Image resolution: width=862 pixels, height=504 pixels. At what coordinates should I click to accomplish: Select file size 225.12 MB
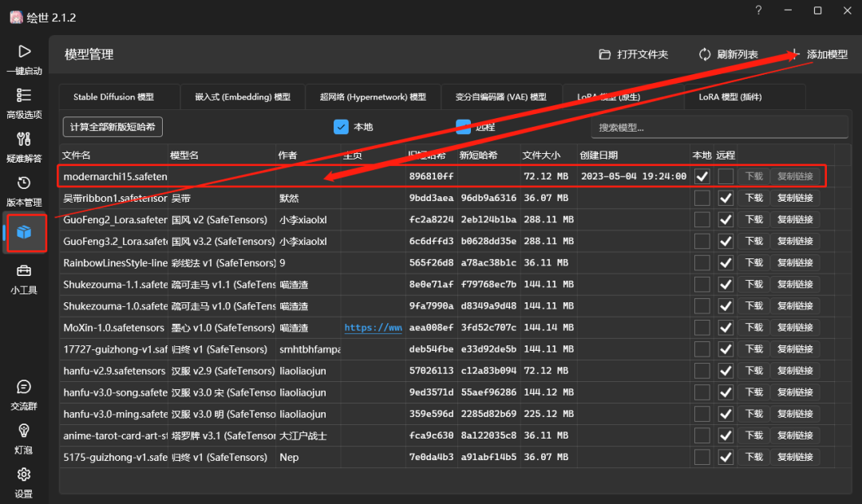548,414
